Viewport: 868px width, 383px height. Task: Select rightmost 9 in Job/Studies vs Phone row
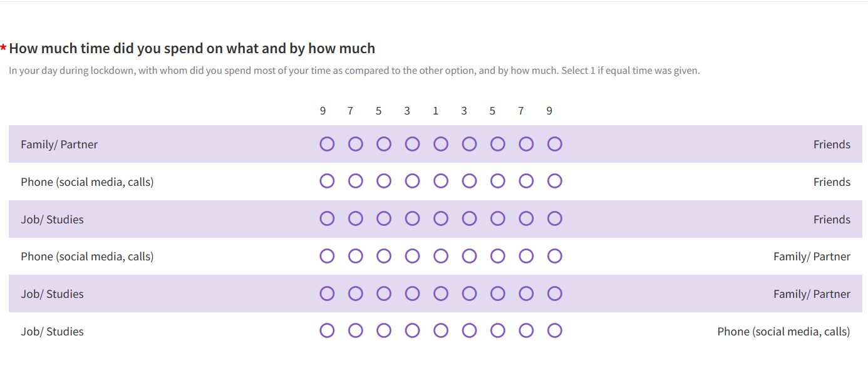tap(554, 330)
